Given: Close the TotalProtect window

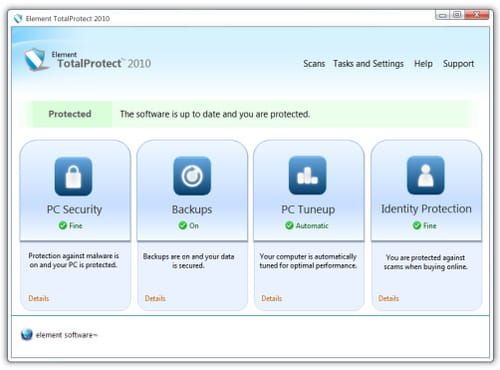Looking at the screenshot, I should pos(477,15).
